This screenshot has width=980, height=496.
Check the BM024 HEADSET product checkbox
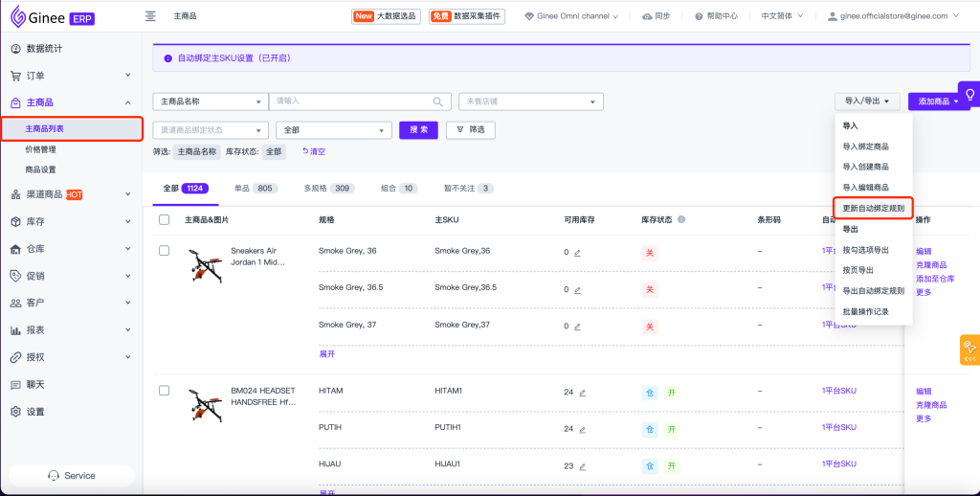pyautogui.click(x=164, y=391)
